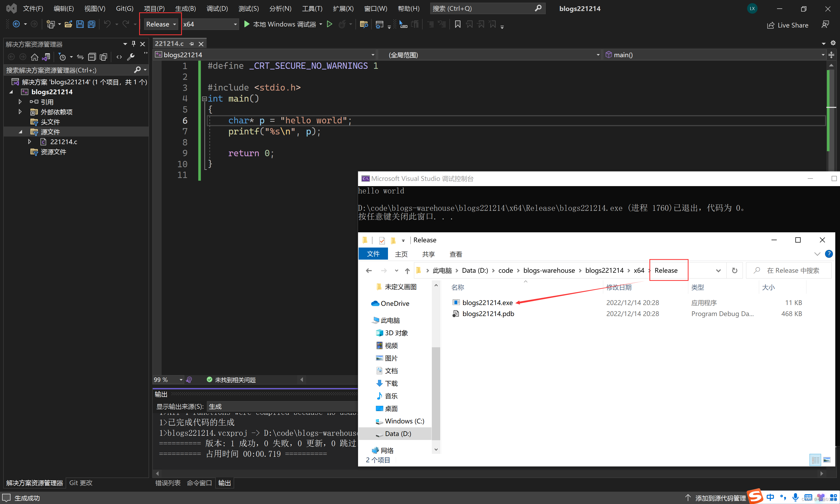Expand the 引用 references node

(x=20, y=102)
